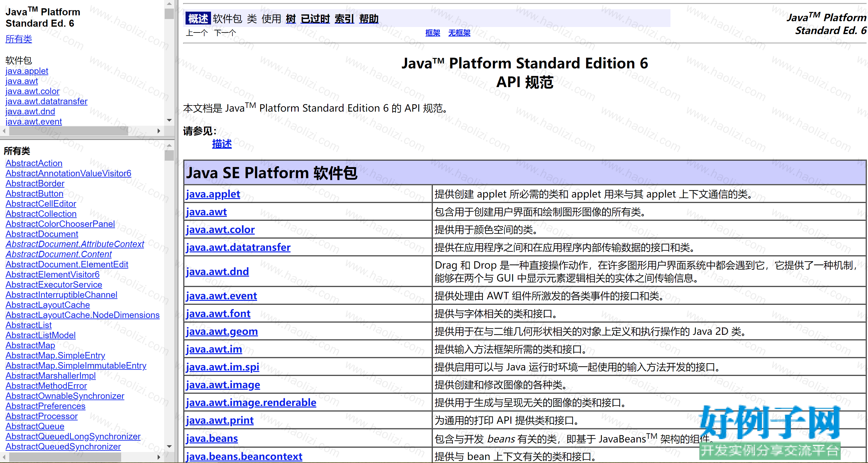The width and height of the screenshot is (868, 463).
Task: Click class frame scroll-right arrow
Action: click(x=159, y=457)
